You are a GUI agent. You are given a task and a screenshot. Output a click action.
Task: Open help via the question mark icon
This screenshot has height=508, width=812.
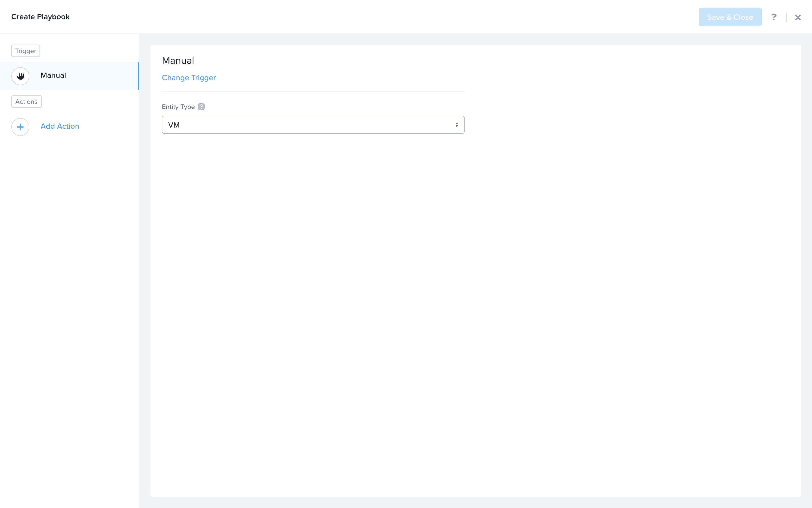[x=774, y=17]
